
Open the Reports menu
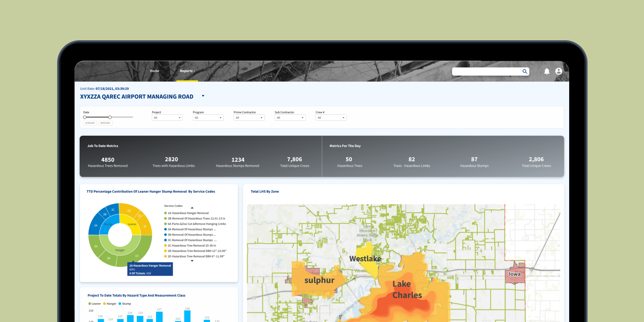click(x=187, y=71)
